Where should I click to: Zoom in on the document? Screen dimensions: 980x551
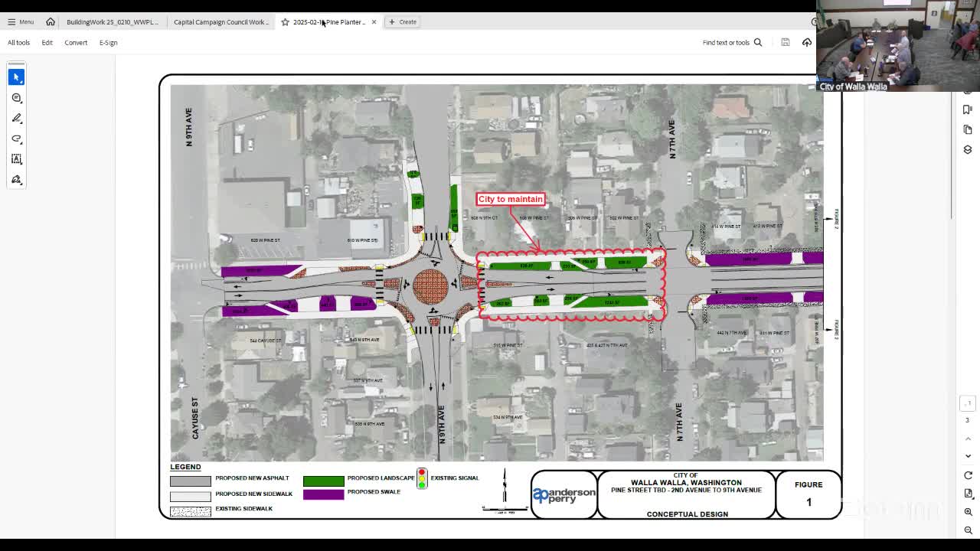tap(968, 512)
